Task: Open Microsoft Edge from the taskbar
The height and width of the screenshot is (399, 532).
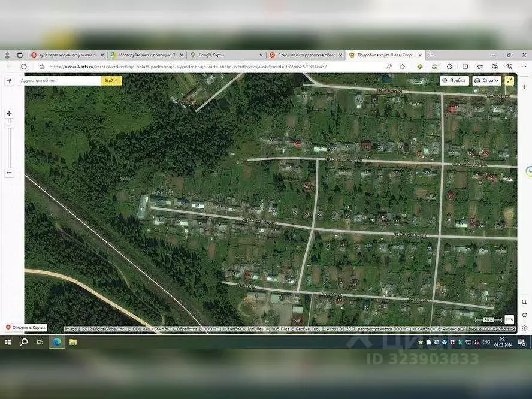Action: (x=56, y=342)
